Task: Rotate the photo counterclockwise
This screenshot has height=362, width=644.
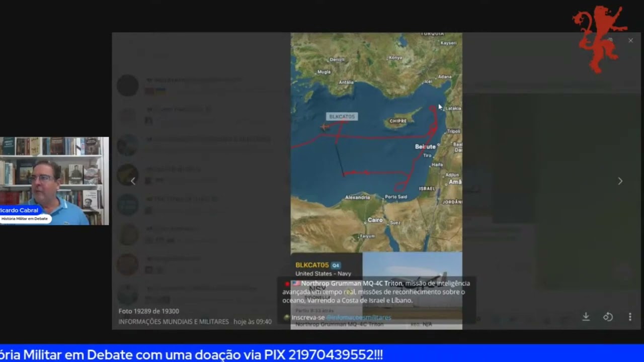Action: point(608,317)
